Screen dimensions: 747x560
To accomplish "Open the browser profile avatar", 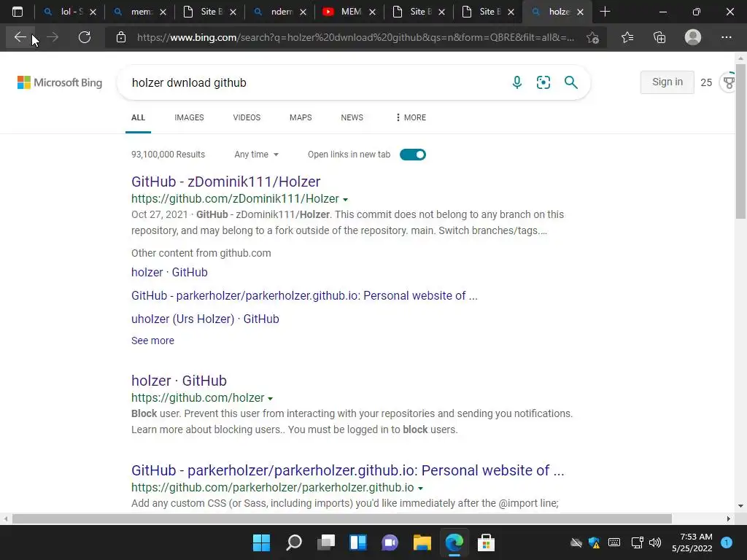I will (x=693, y=37).
